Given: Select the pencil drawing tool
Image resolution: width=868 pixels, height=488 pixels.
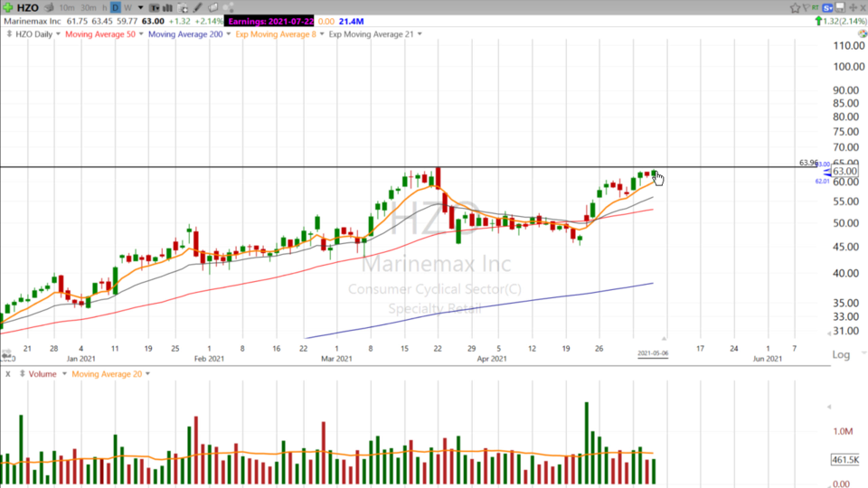Looking at the screenshot, I should coord(198,8).
